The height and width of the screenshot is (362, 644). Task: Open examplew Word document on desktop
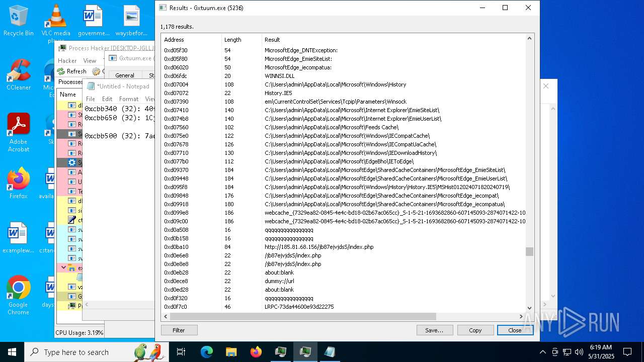(18, 238)
